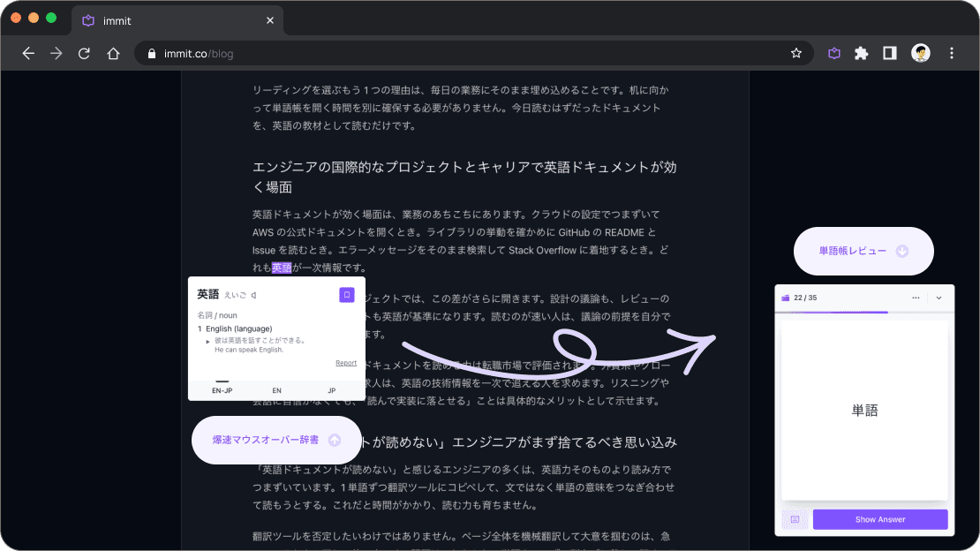The image size is (980, 551).
Task: Open Chrome's three-dot main menu
Action: (x=951, y=54)
